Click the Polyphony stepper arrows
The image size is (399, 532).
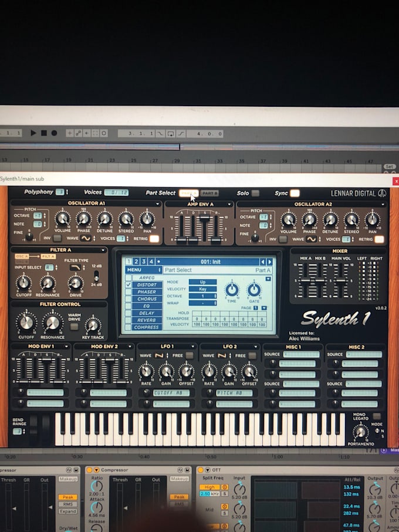tap(67, 192)
